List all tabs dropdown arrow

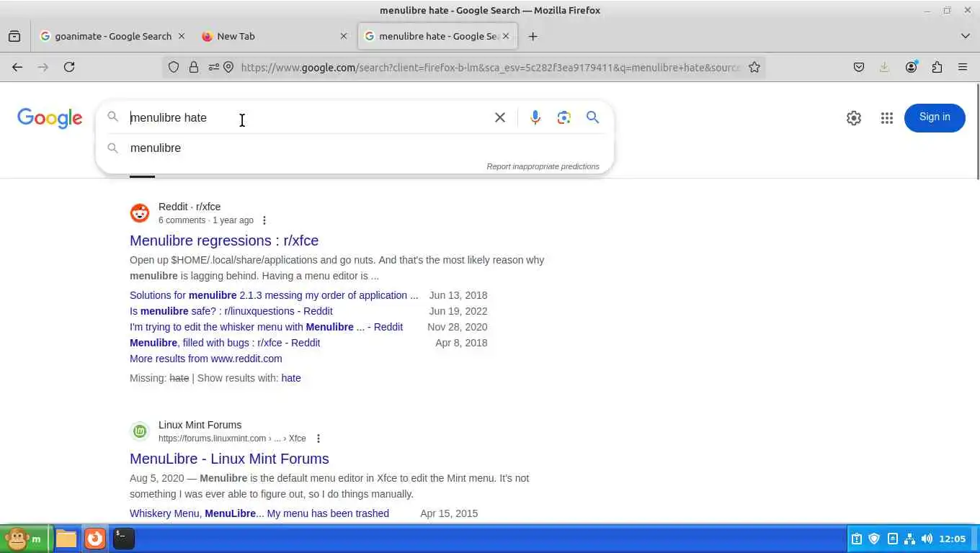[966, 36]
